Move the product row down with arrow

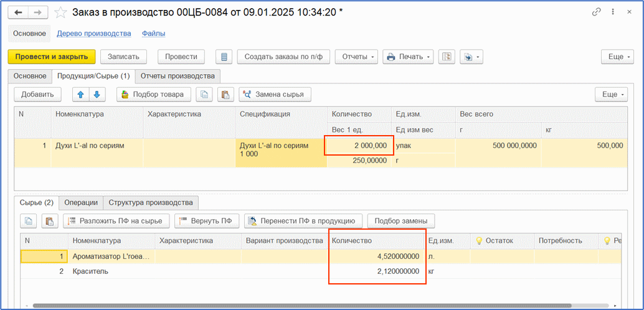[96, 94]
